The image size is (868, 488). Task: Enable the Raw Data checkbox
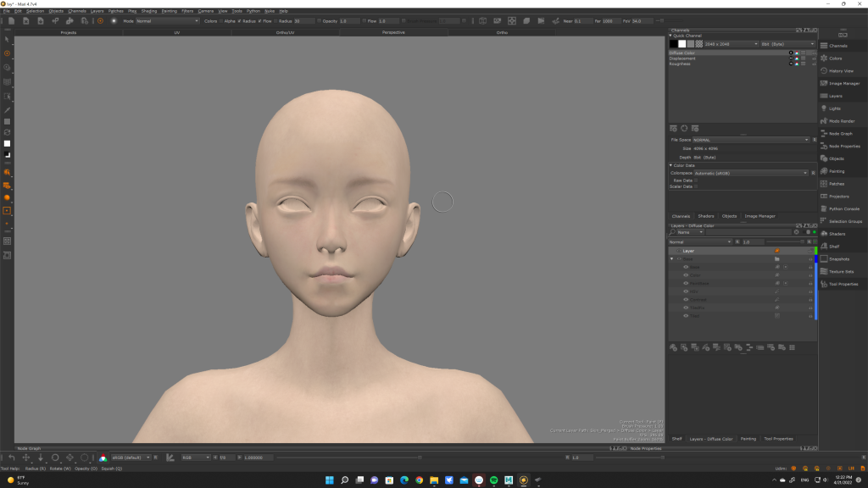697,180
